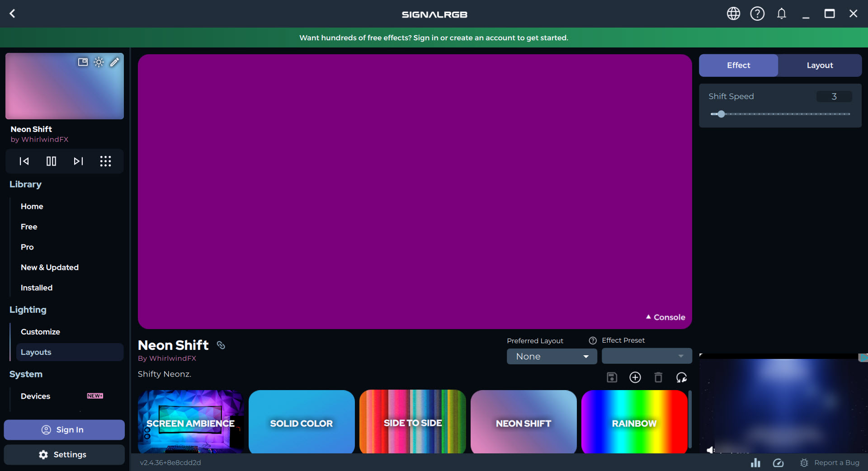Screen dimensions: 868x471
Task: Open the Preferred Layout dropdown
Action: pos(552,357)
